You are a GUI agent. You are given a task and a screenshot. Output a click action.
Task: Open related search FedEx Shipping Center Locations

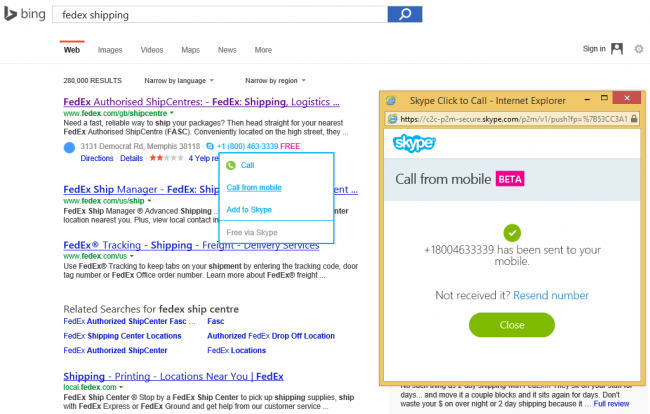pos(122,336)
